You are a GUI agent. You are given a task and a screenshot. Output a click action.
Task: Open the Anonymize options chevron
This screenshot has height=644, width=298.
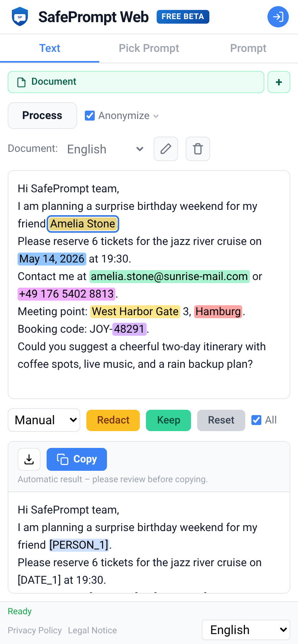tap(155, 116)
